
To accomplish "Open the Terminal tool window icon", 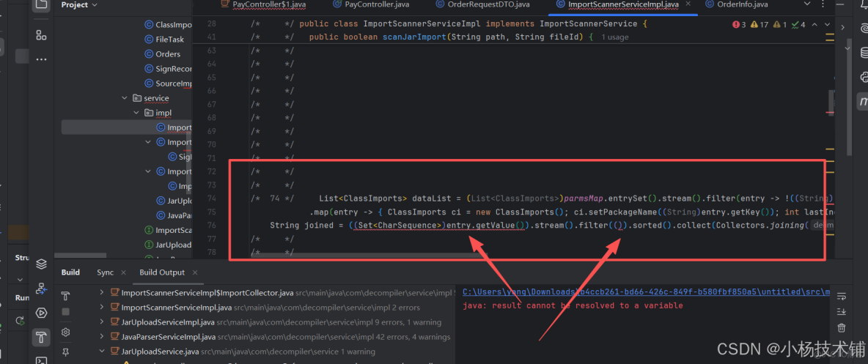I will 41,360.
